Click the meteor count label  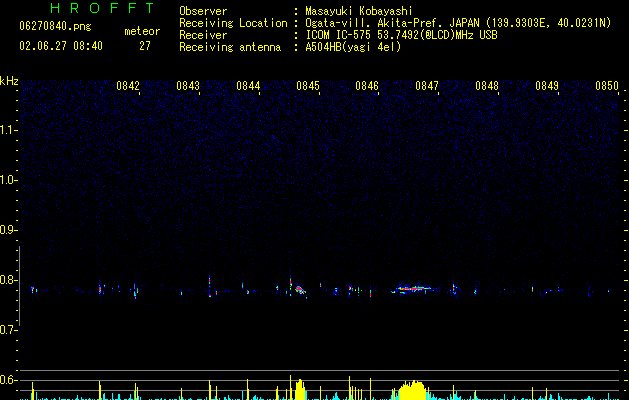(142, 31)
